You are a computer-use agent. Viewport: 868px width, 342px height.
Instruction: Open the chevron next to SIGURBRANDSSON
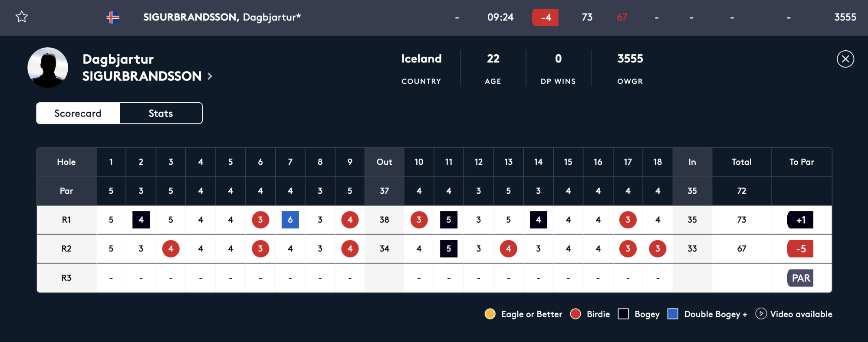click(x=210, y=76)
